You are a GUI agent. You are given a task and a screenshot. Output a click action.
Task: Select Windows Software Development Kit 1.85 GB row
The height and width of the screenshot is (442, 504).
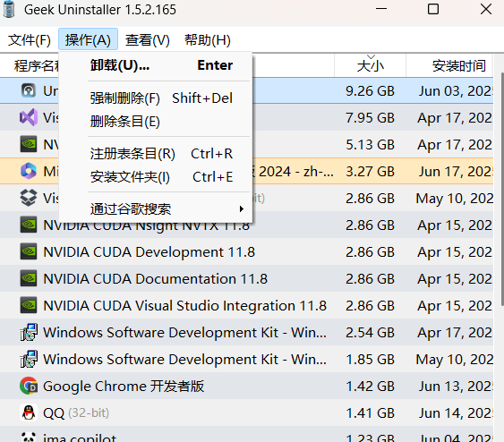(x=246, y=359)
